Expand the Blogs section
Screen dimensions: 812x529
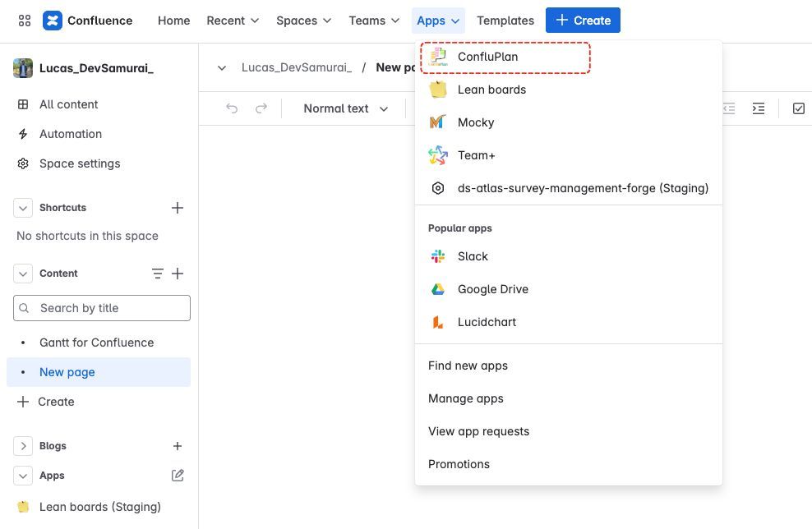coord(23,446)
